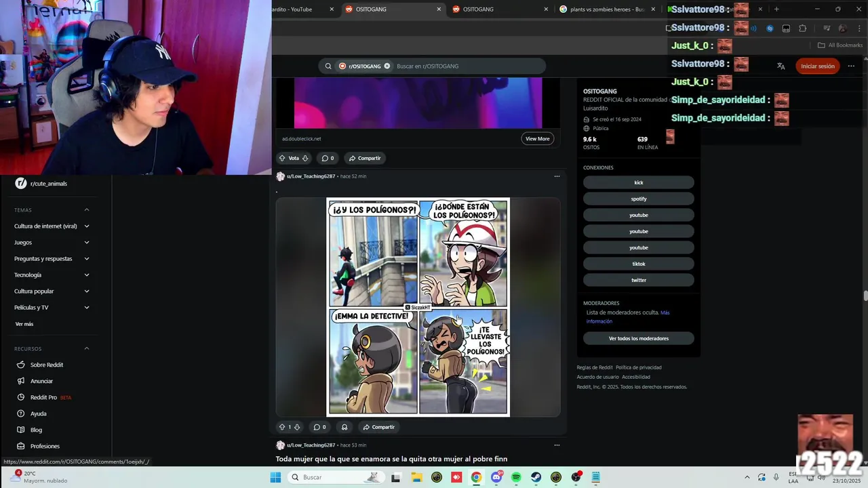Image resolution: width=868 pixels, height=488 pixels.
Task: Switch to the YouTube browser tab
Action: [x=298, y=9]
